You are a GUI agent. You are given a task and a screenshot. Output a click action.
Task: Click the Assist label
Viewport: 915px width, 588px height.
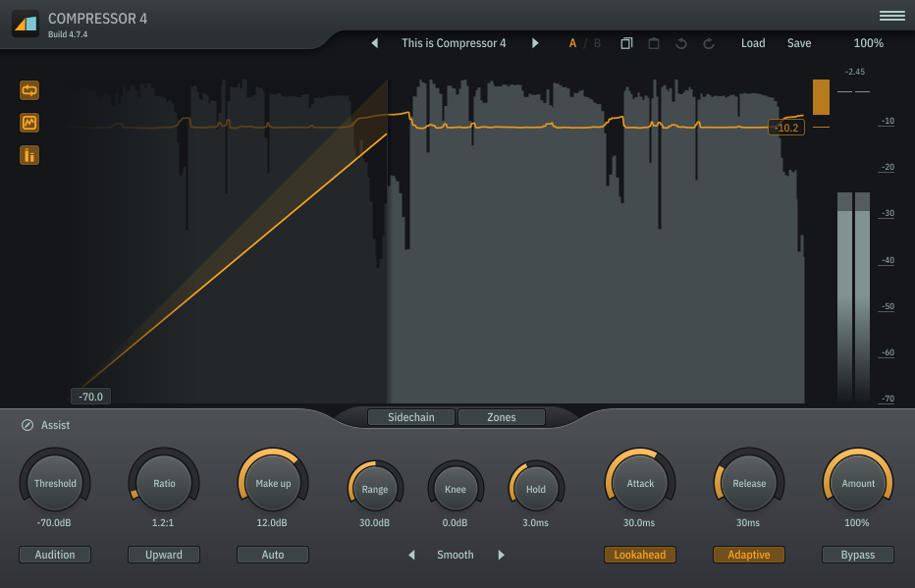pyautogui.click(x=55, y=425)
